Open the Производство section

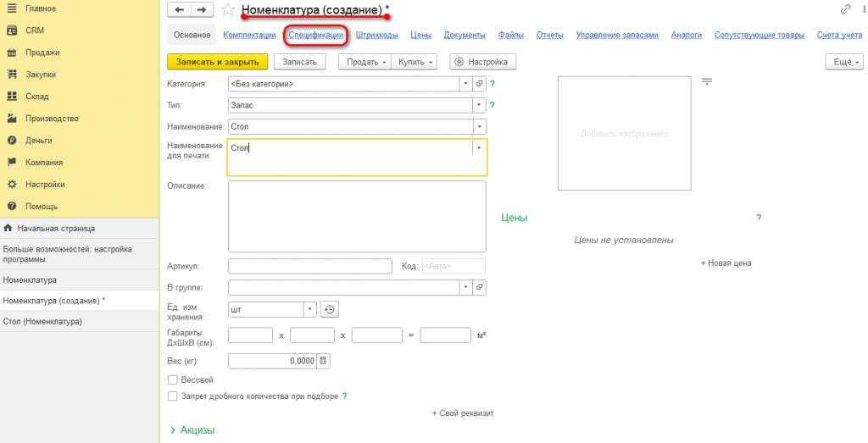pyautogui.click(x=52, y=119)
